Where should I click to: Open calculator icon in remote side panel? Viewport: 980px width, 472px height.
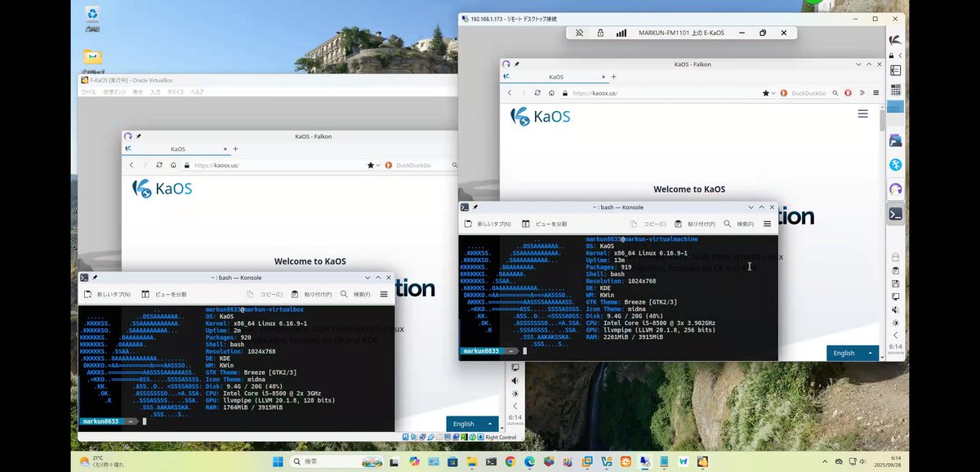(896, 90)
